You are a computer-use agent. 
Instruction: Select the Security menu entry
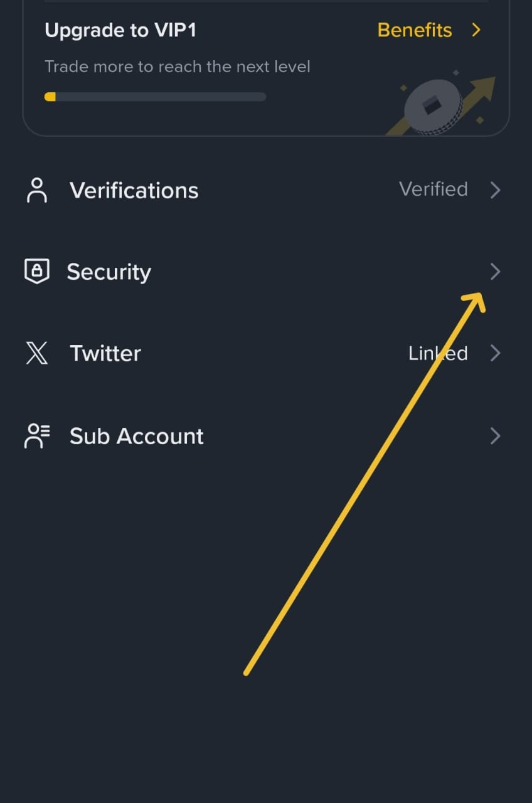coord(109,272)
